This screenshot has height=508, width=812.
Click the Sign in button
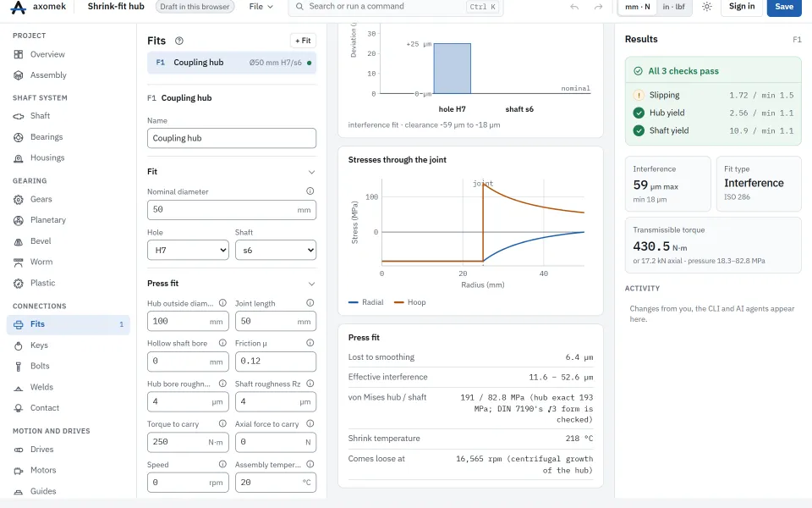742,7
